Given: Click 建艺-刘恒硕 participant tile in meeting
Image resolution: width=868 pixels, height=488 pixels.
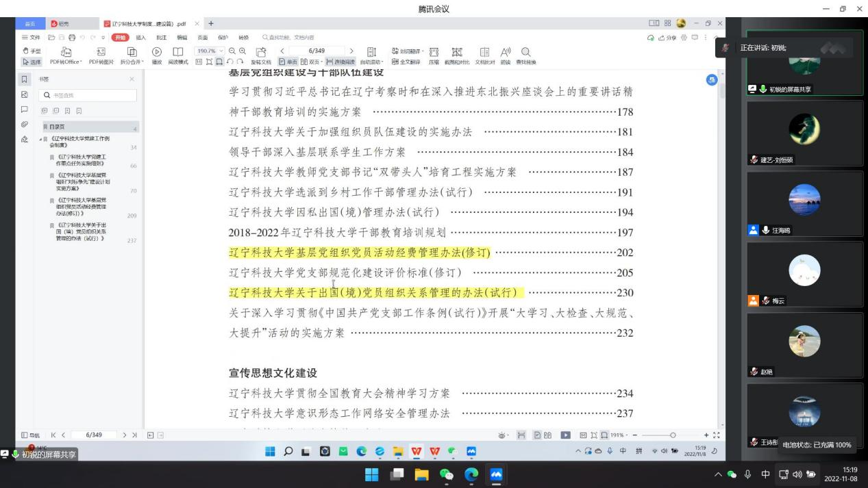Looking at the screenshot, I should [804, 135].
